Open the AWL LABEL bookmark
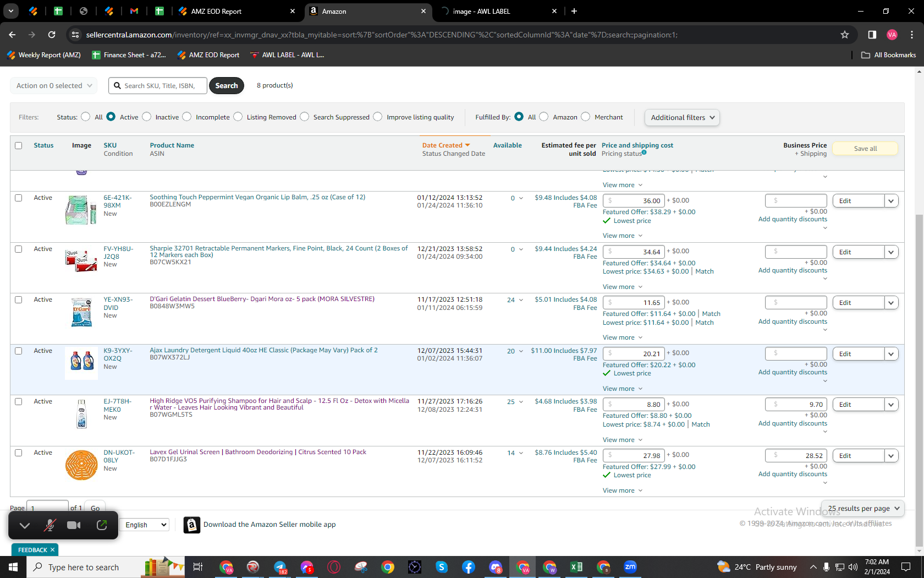924x578 pixels. coord(287,55)
